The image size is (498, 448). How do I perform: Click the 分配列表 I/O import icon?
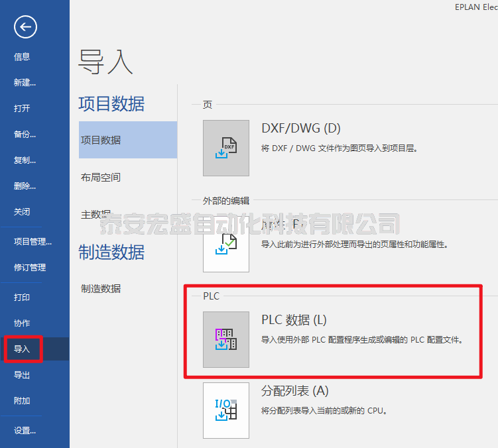pyautogui.click(x=226, y=410)
